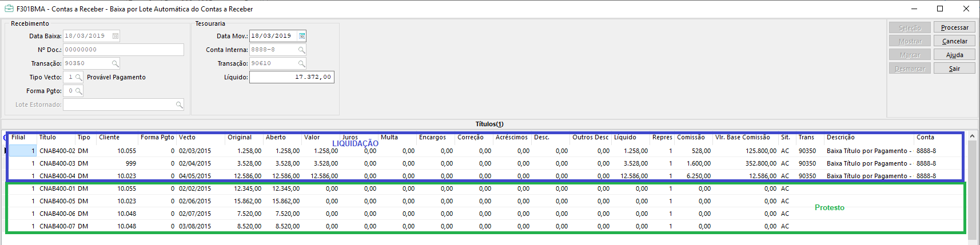Click search icon in Tesouraria Transação field
This screenshot has width=980, height=245.
tap(301, 63)
